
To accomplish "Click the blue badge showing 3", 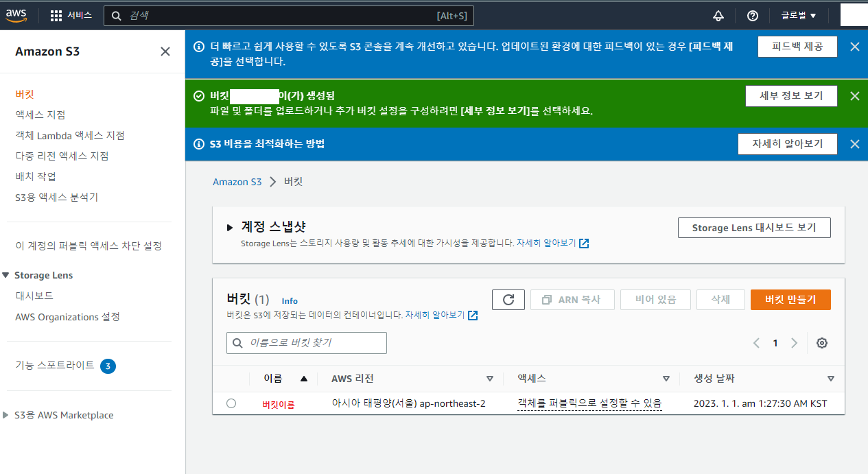I will 108,366.
